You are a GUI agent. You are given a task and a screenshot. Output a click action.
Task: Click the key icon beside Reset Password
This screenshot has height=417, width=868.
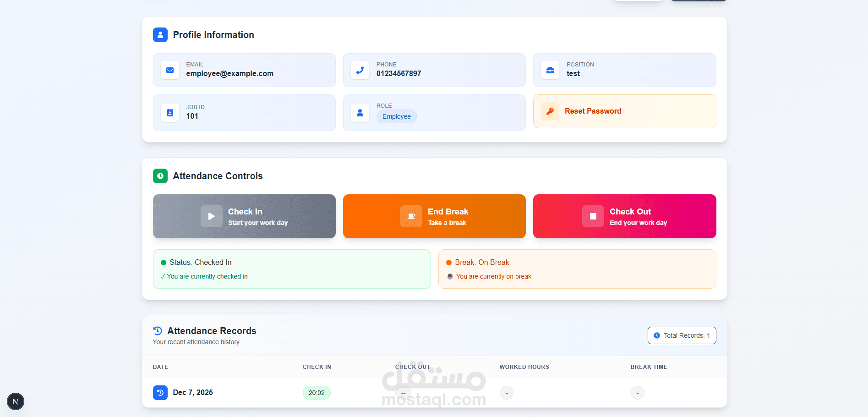550,111
